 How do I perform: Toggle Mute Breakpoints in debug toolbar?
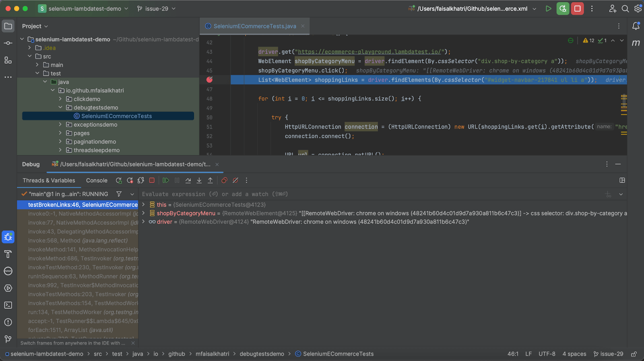pyautogui.click(x=236, y=180)
